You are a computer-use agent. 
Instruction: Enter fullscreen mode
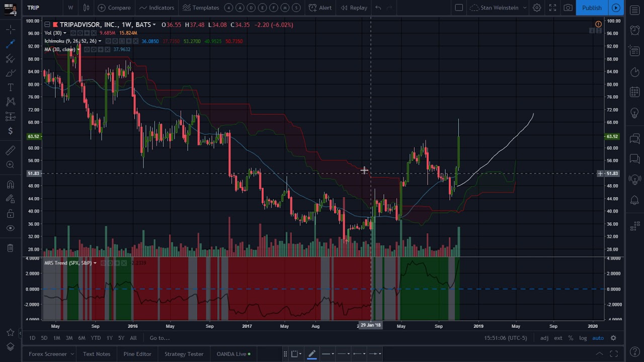pyautogui.click(x=552, y=8)
